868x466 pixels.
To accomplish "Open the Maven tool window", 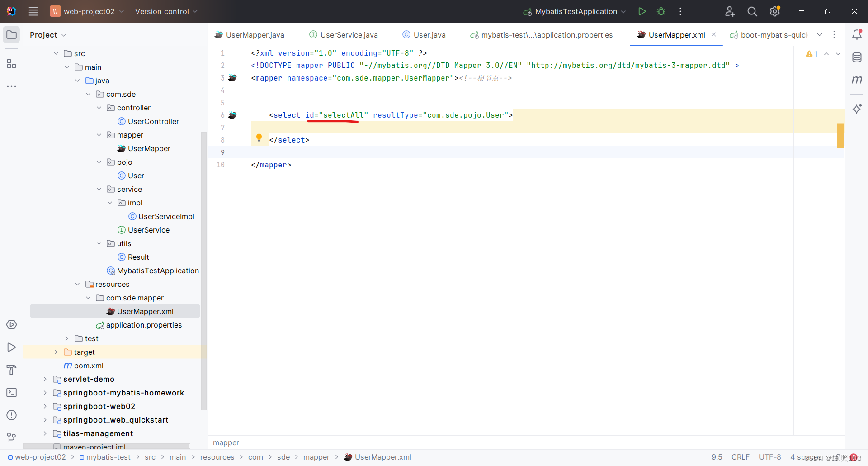I will click(857, 80).
